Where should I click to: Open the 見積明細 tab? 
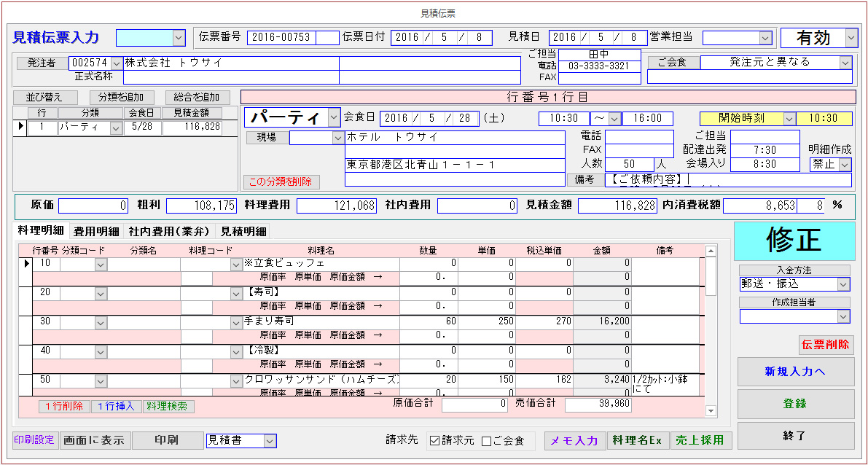click(x=243, y=232)
